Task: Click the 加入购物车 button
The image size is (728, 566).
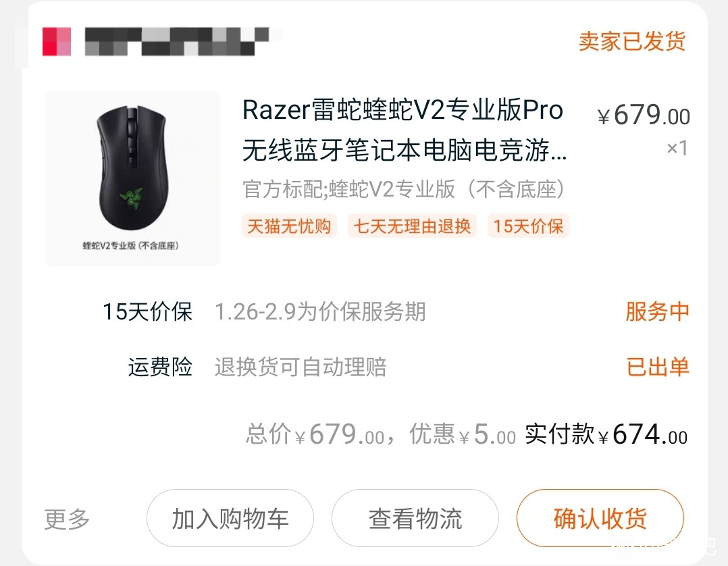Action: 230,518
